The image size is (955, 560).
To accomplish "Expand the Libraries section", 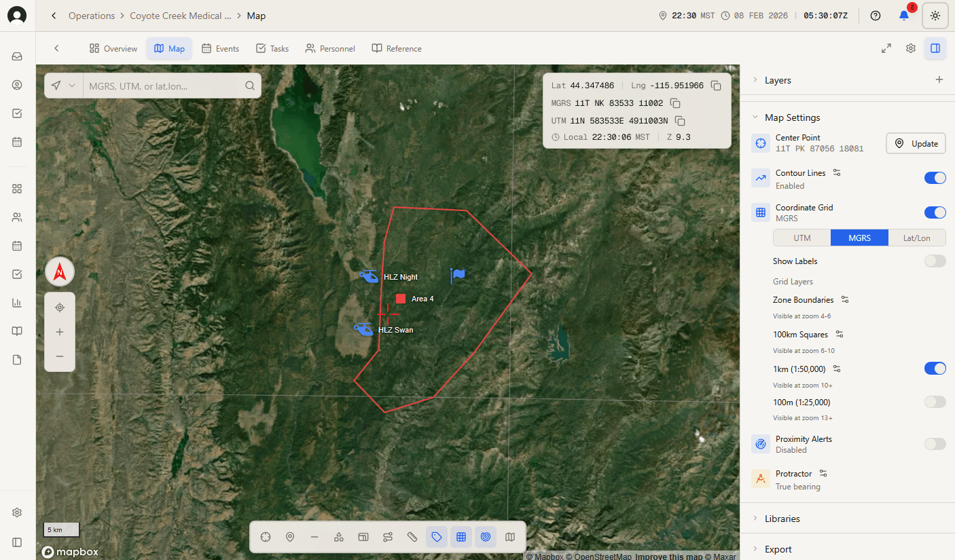I will tap(782, 518).
